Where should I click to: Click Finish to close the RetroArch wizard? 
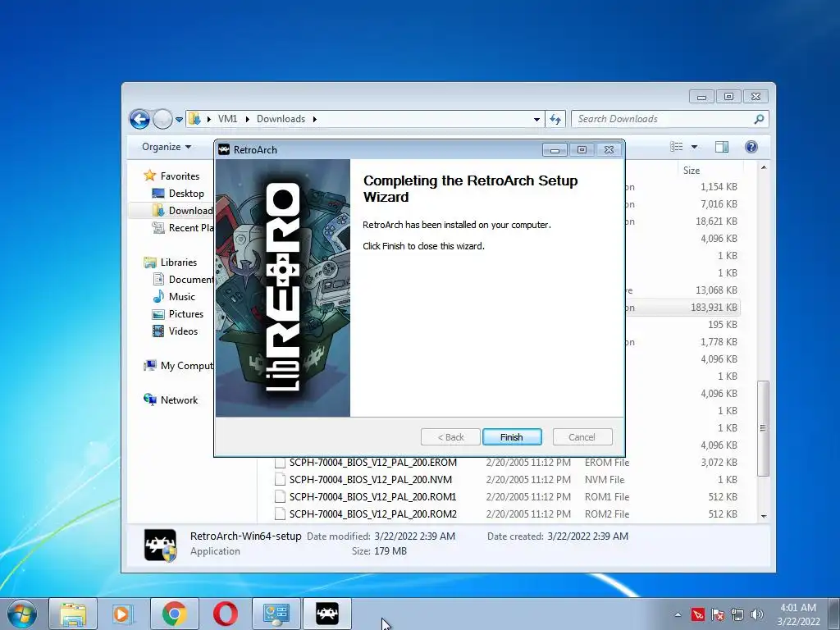tap(512, 437)
